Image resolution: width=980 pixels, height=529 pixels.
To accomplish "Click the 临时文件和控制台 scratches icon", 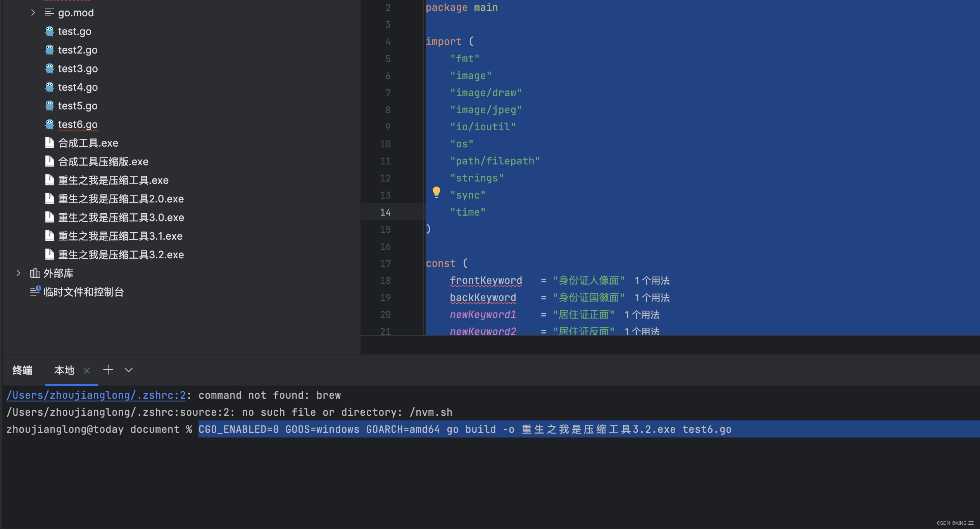I will [x=35, y=291].
